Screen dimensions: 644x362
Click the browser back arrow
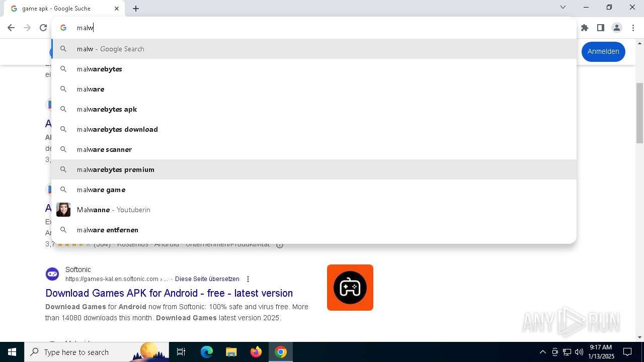[x=11, y=28]
